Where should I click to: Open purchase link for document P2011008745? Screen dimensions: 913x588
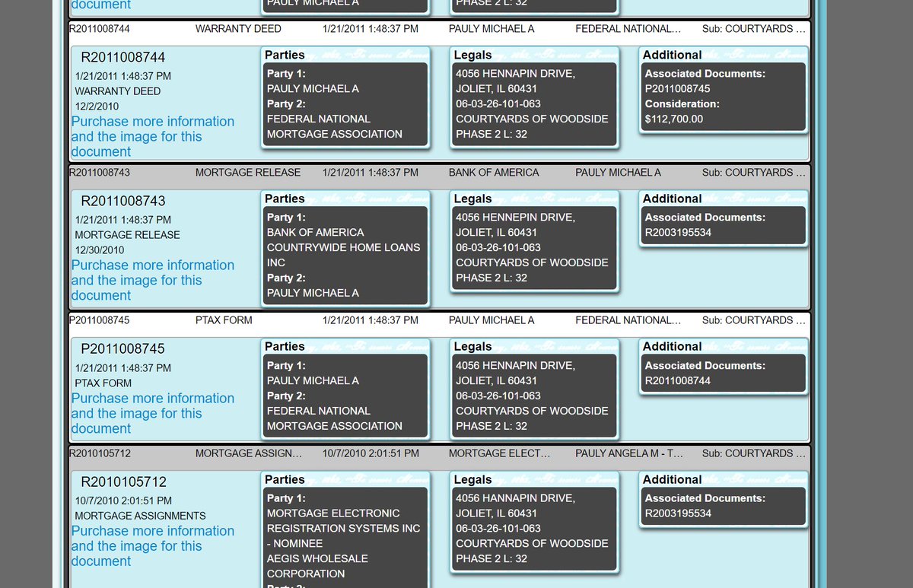152,413
